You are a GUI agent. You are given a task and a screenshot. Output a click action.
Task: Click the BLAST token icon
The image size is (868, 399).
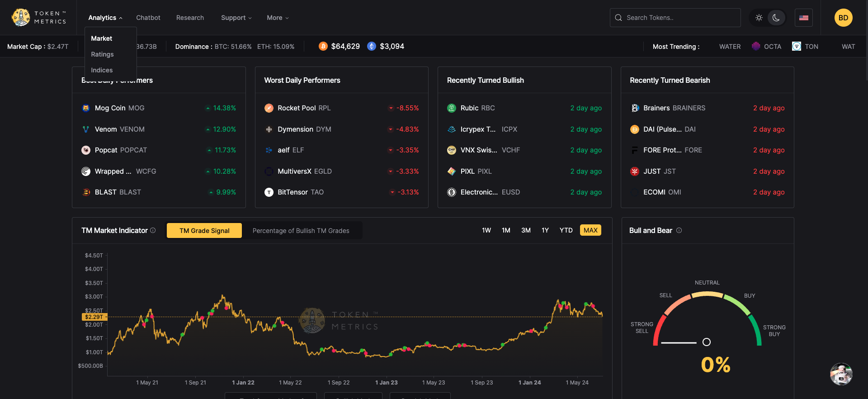click(x=86, y=192)
